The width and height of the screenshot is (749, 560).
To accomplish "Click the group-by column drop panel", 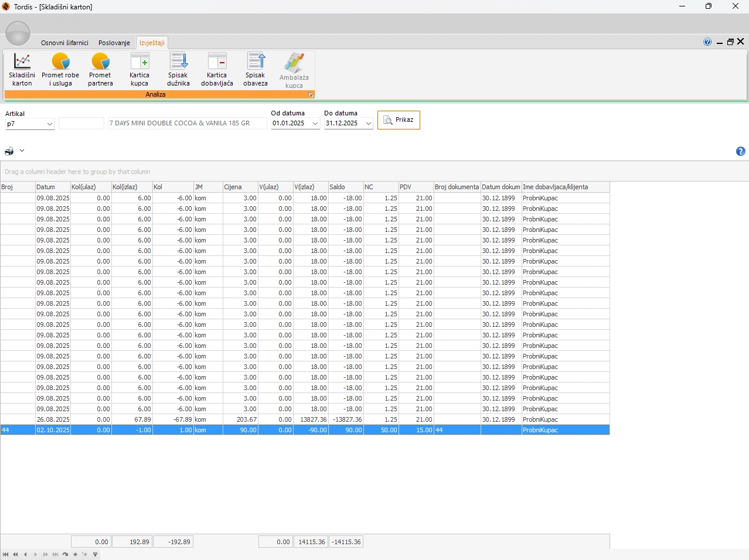I will pos(374,172).
